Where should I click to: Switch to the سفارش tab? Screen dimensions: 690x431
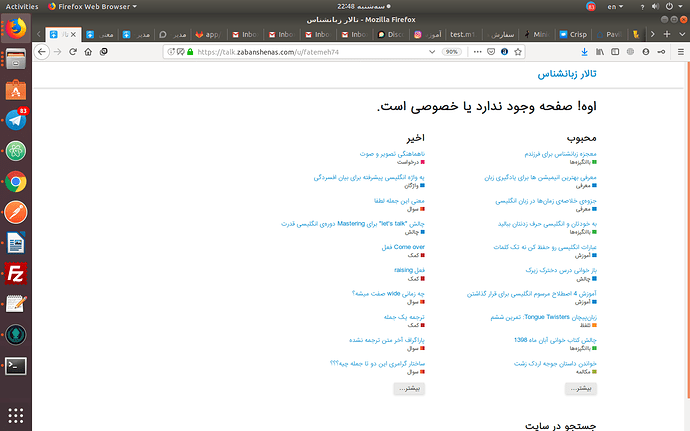tap(499, 34)
